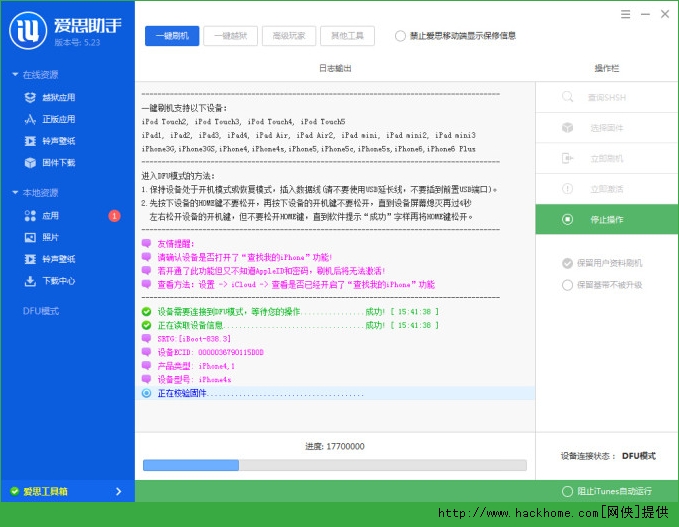Collapse the 在线资源 section

(x=14, y=75)
